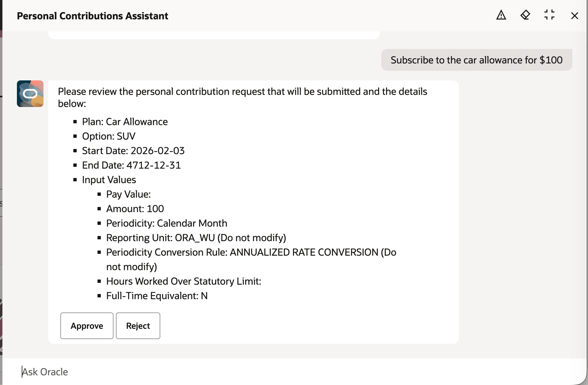Click the Plan: Car Allowance bullet item
The image size is (588, 385).
coord(125,122)
